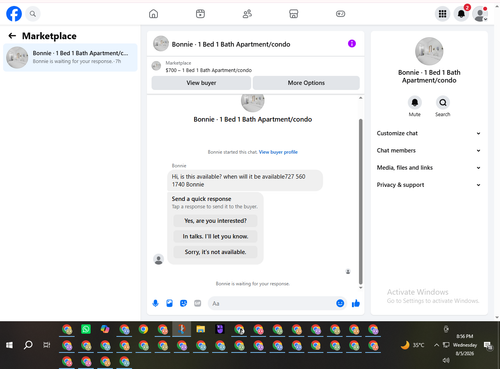Click the More Options button
Screen dimensions: 500x369
click(x=306, y=83)
